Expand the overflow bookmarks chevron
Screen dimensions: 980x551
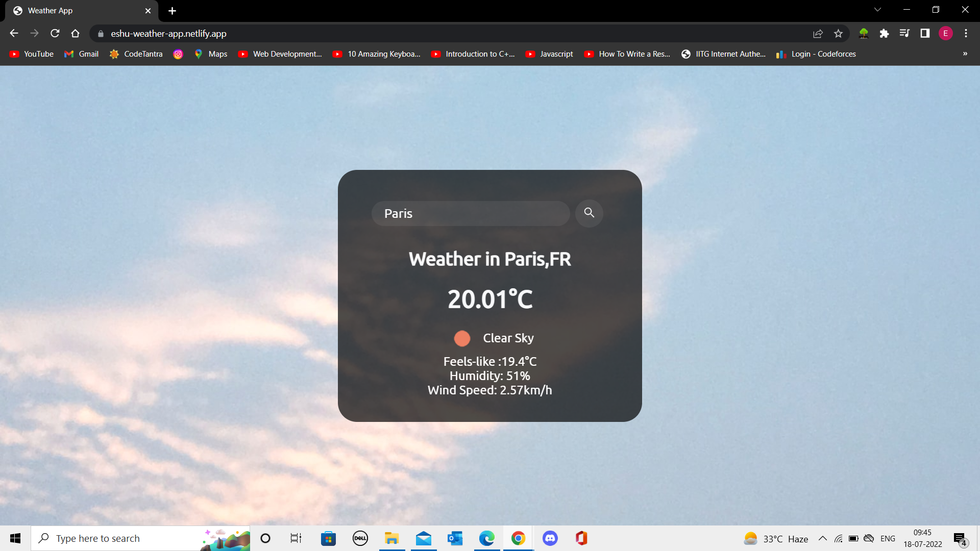(x=965, y=54)
